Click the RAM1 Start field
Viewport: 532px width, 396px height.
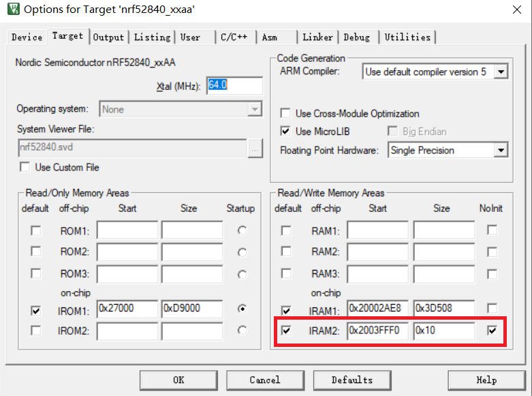pyautogui.click(x=377, y=230)
